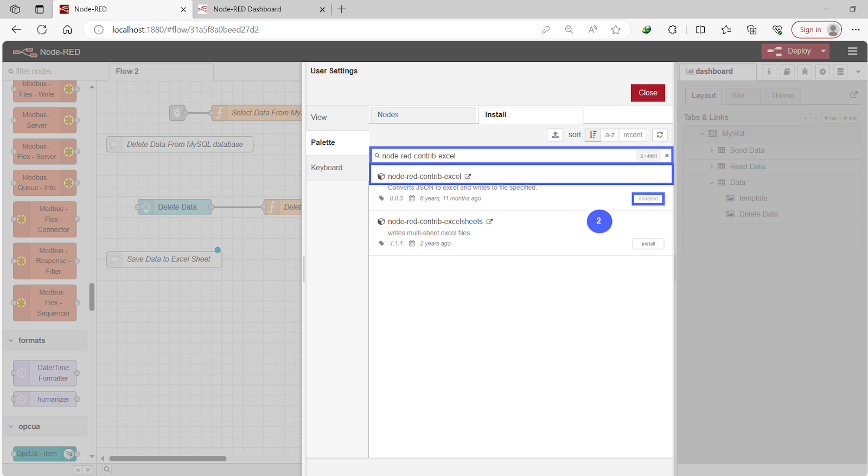This screenshot has width=868, height=476.
Task: Open the dashboard sidebar tab
Action: click(717, 72)
